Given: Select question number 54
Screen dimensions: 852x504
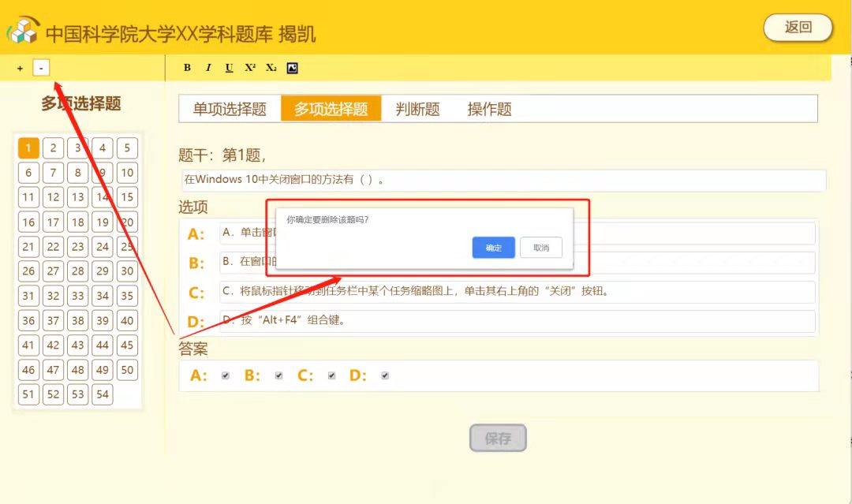Looking at the screenshot, I should click(x=103, y=394).
